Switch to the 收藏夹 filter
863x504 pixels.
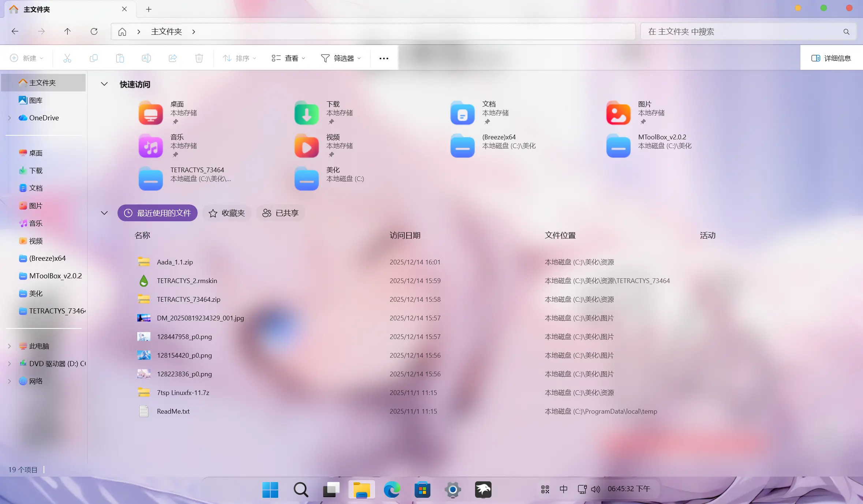(x=227, y=213)
